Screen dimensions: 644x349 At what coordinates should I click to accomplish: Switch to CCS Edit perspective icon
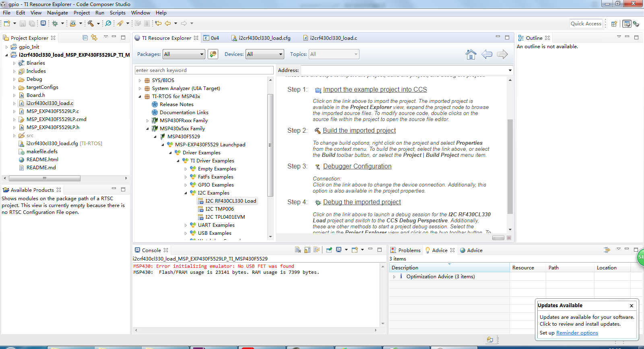click(627, 24)
